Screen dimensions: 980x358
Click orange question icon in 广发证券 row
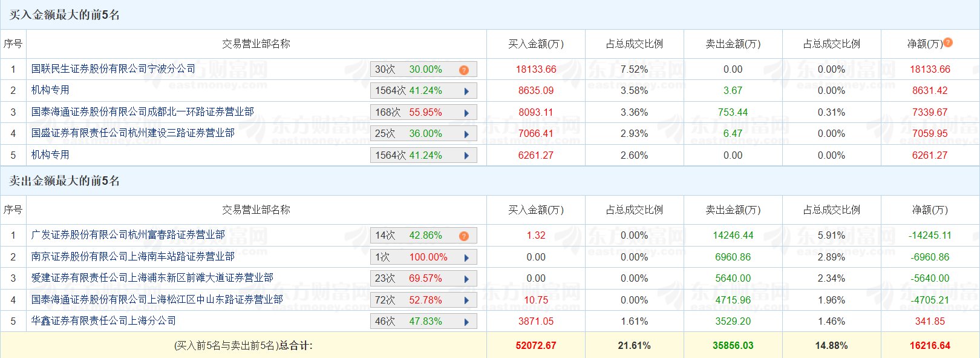tap(464, 236)
